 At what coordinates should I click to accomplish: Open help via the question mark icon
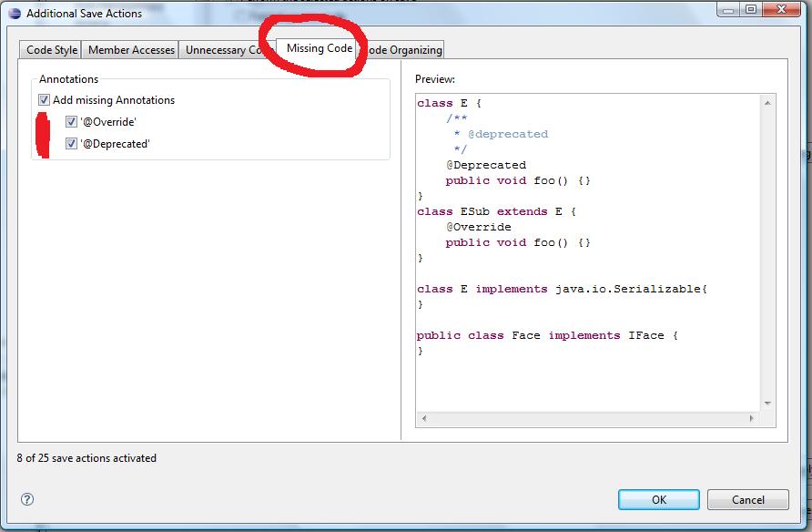tap(27, 499)
